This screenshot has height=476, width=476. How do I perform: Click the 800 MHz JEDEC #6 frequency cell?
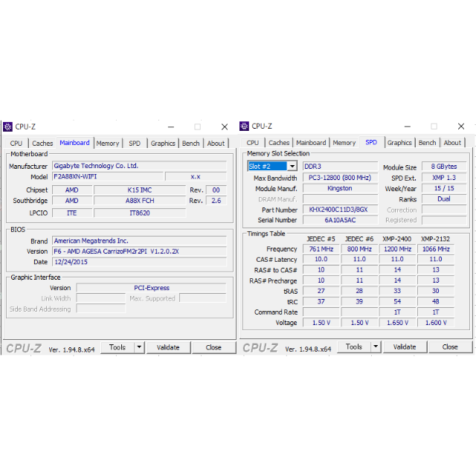pos(359,249)
